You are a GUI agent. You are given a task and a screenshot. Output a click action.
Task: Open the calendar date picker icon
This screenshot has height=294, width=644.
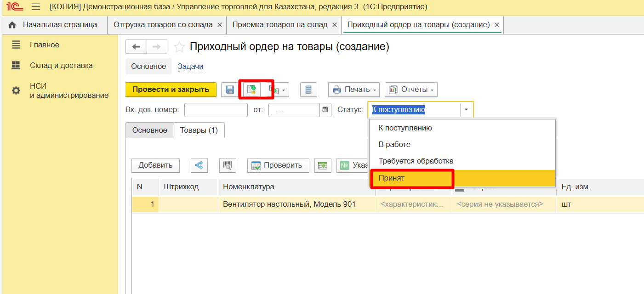[x=325, y=110]
